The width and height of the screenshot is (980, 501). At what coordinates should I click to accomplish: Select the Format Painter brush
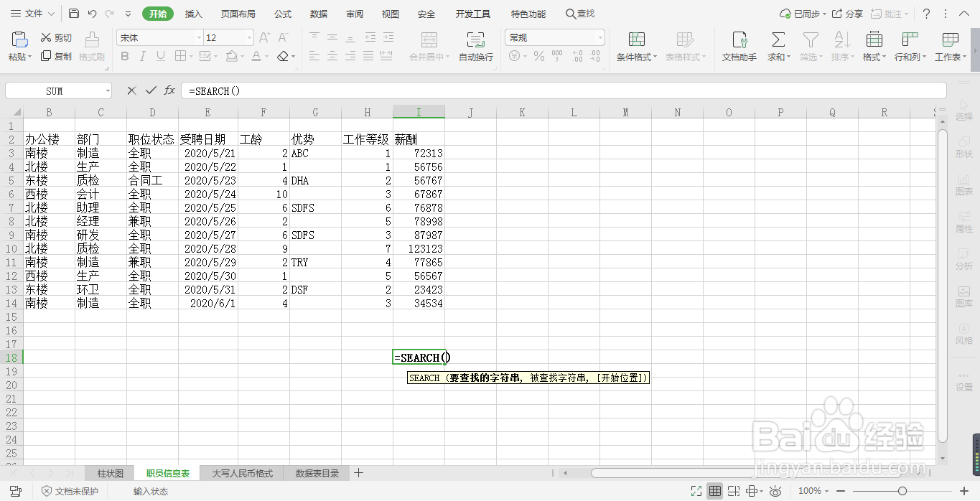tap(92, 47)
